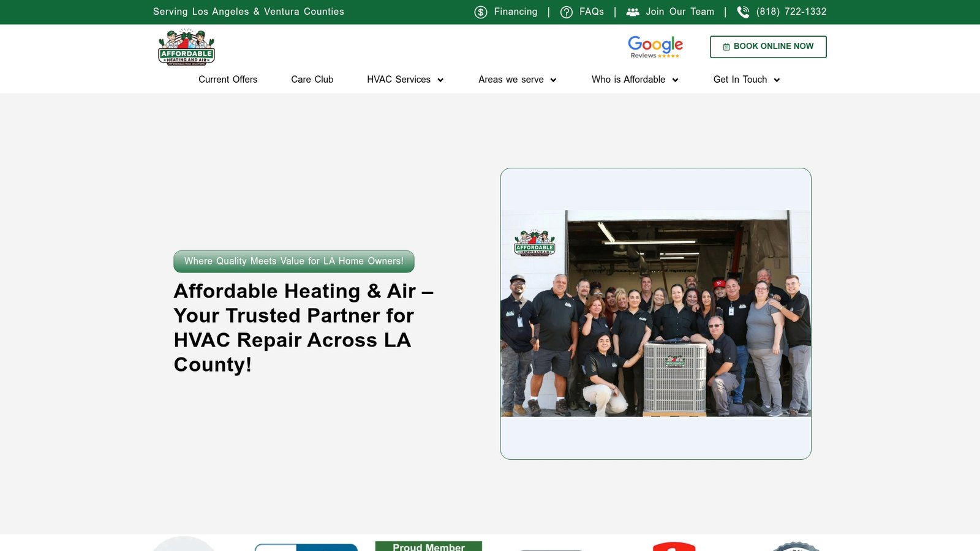Open the Financing link
Image resolution: width=980 pixels, height=551 pixels.
516,12
